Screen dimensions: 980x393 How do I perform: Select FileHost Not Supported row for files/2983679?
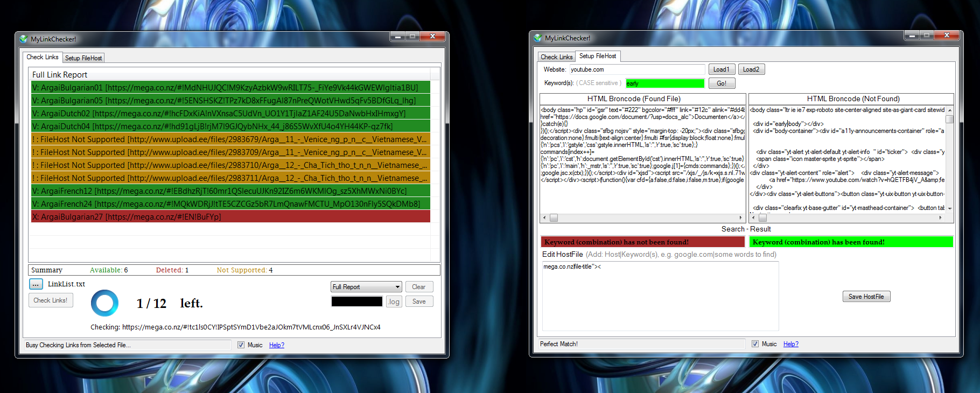230,139
